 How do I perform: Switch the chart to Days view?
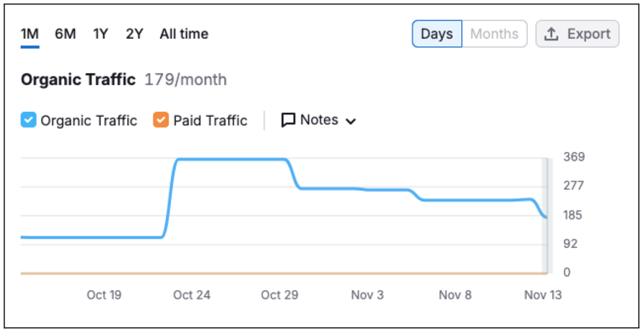click(x=437, y=34)
